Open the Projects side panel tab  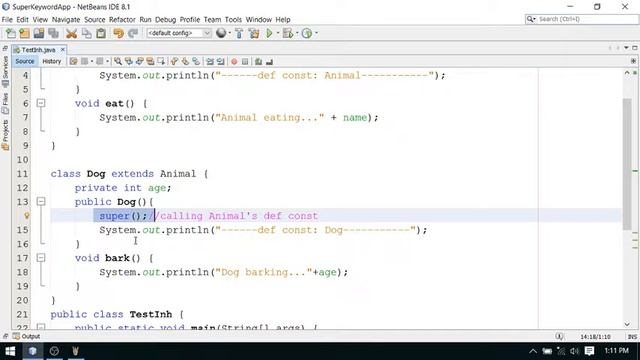(x=5, y=135)
